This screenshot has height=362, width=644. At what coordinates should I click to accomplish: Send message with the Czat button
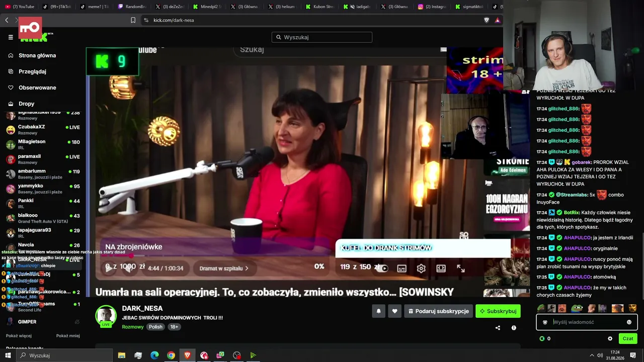click(628, 339)
